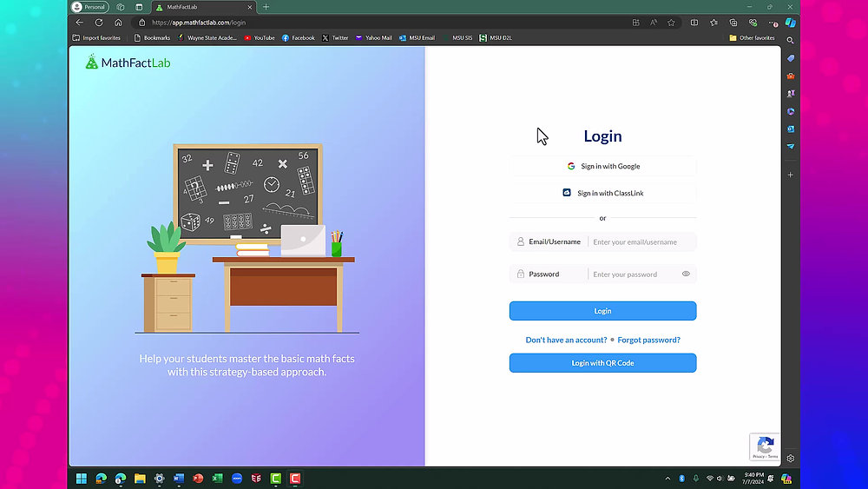
Task: Open File Explorer from taskbar
Action: click(140, 479)
